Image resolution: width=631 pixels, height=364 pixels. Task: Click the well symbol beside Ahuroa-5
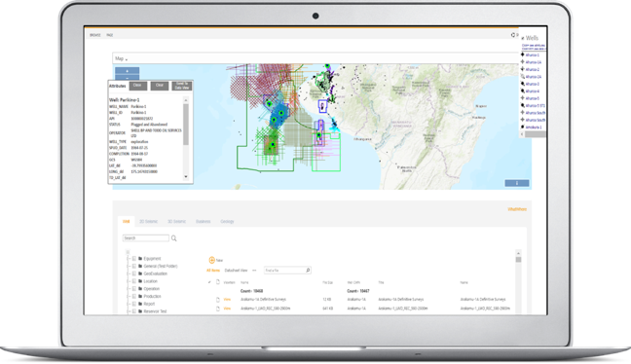[x=523, y=98]
